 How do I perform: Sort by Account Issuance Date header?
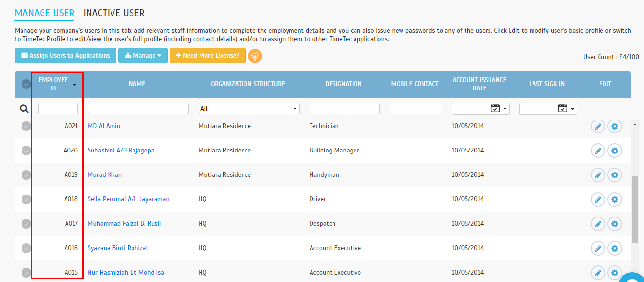(479, 84)
